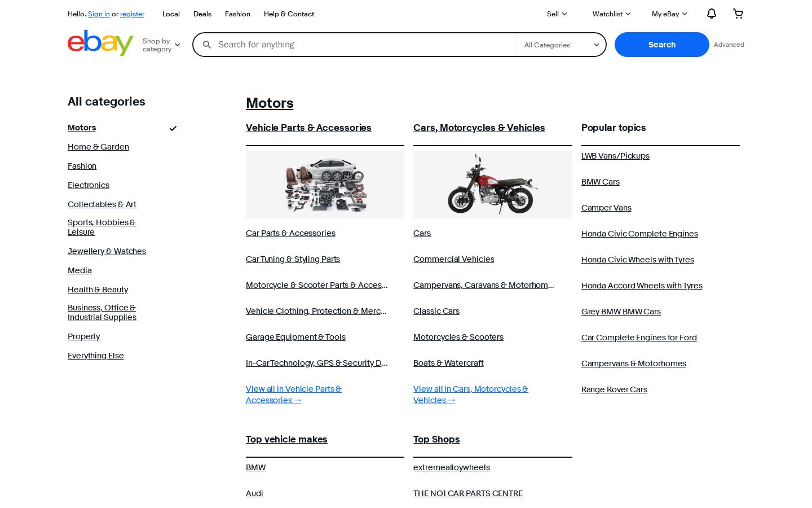
Task: Open LWB Vans/Pickups topic
Action: pos(615,156)
